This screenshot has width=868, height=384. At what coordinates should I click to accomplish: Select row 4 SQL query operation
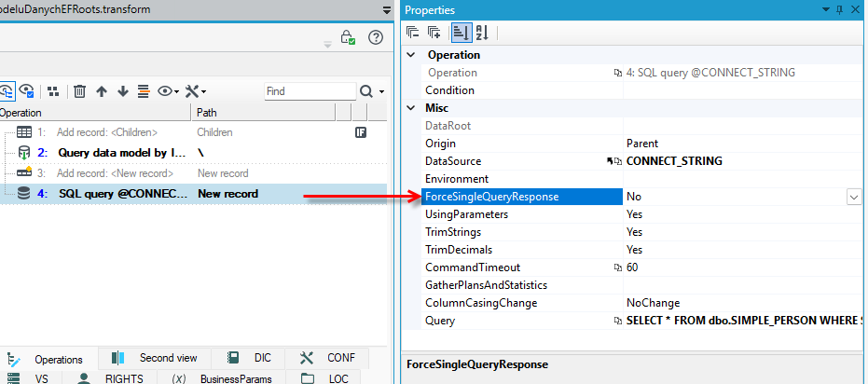(193, 194)
